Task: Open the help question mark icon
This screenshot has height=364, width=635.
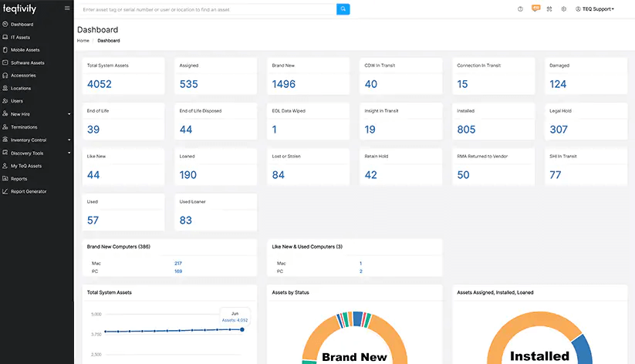Action: (520, 9)
